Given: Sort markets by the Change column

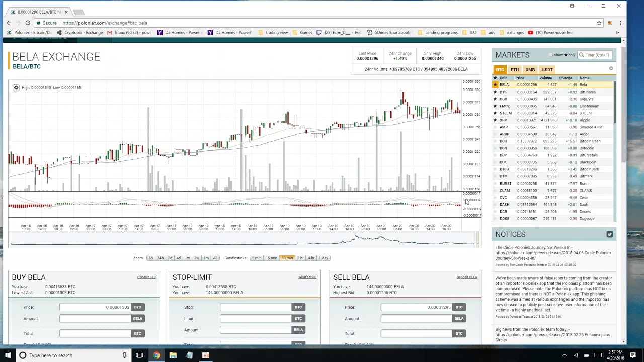Looking at the screenshot, I should click(566, 78).
